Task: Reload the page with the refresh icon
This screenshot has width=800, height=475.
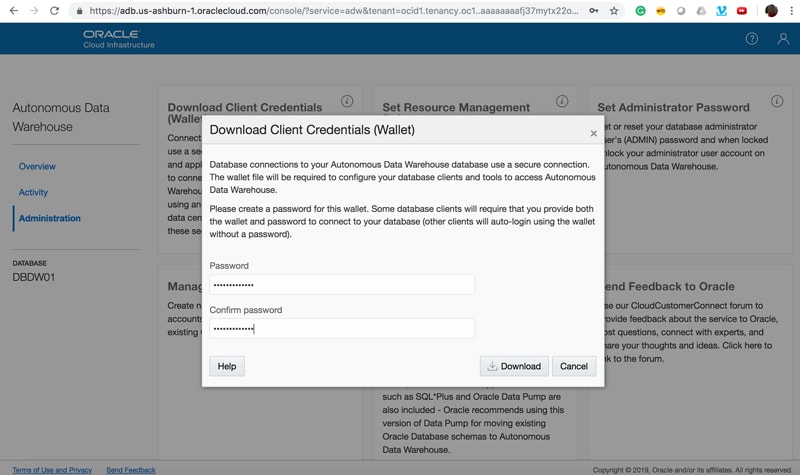Action: pos(54,10)
